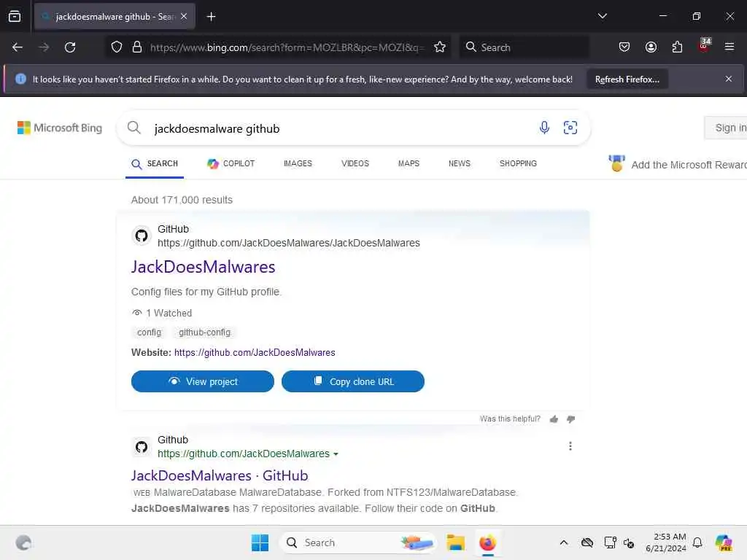Open the extensions puzzle icon

(x=677, y=47)
